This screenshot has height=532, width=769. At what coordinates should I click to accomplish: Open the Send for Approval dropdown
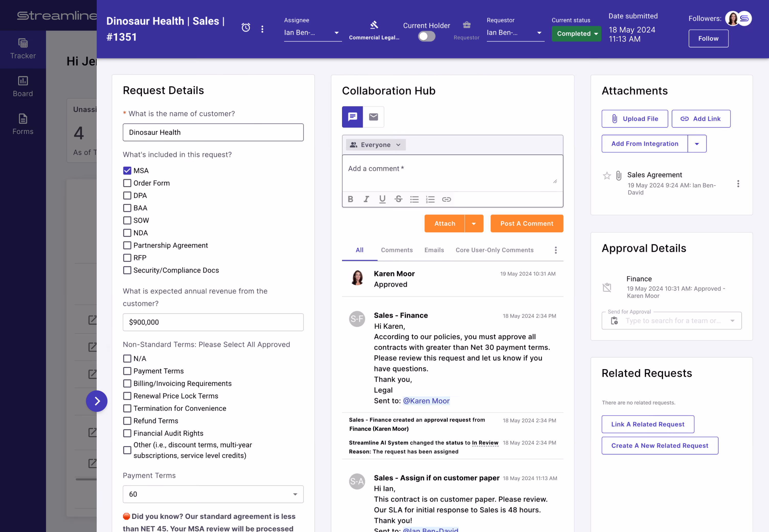672,321
